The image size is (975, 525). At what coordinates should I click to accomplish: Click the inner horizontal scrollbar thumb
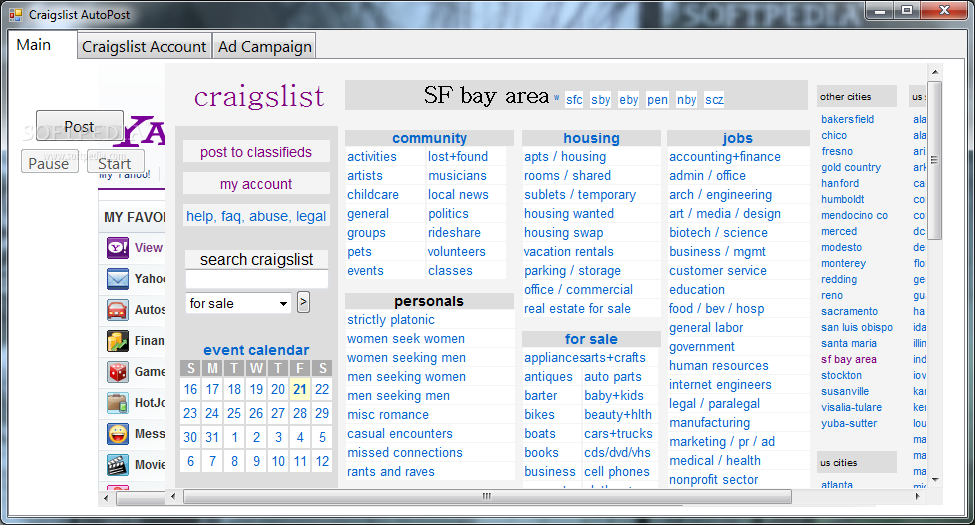pos(487,496)
